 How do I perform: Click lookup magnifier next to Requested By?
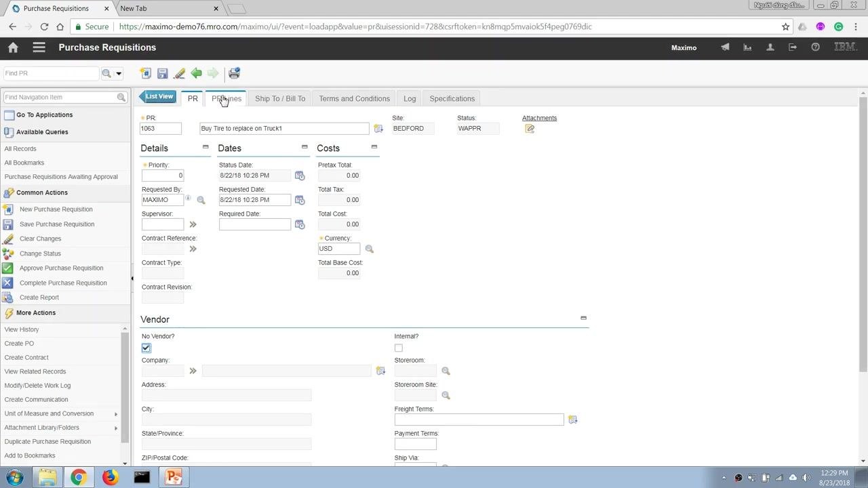point(201,200)
